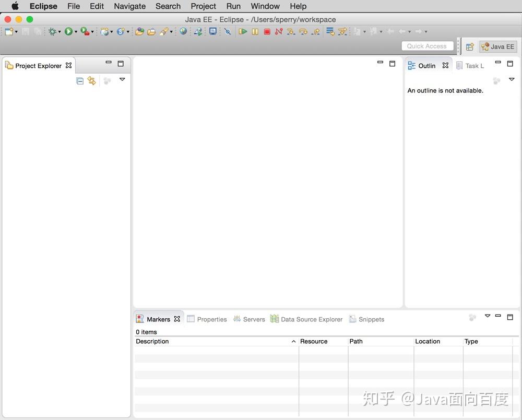
Task: Click the Search flashlight icon
Action: click(164, 32)
